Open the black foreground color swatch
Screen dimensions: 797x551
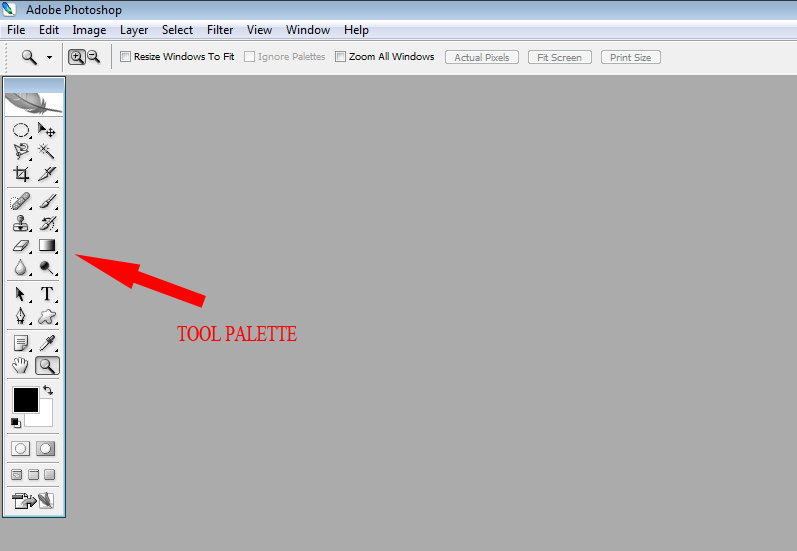(25, 400)
